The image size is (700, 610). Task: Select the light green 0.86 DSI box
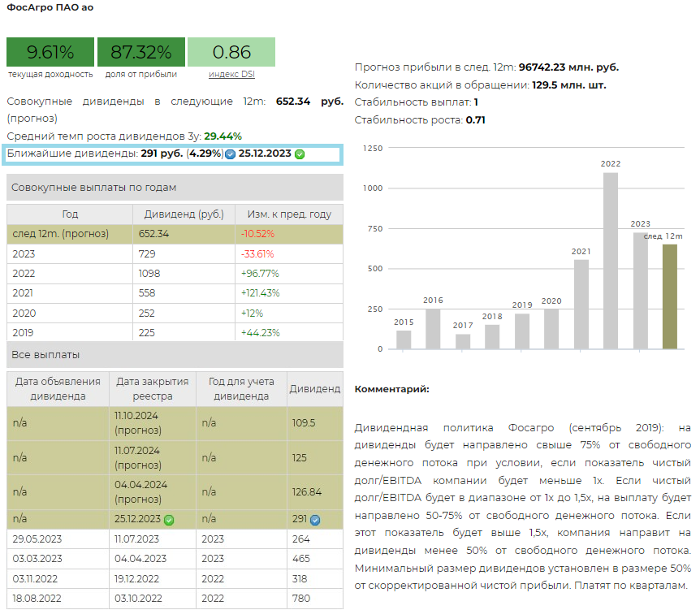pyautogui.click(x=231, y=53)
